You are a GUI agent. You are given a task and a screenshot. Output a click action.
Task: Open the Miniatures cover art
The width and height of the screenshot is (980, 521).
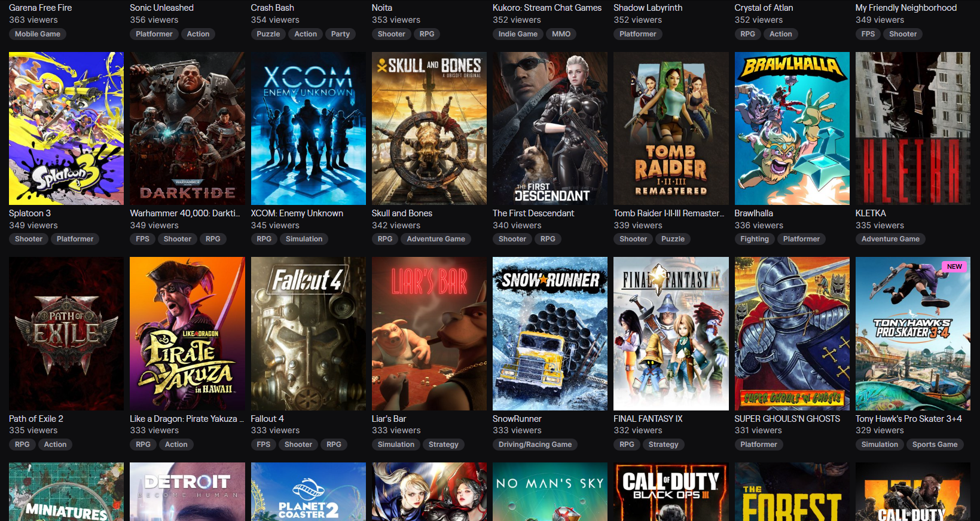pos(66,492)
